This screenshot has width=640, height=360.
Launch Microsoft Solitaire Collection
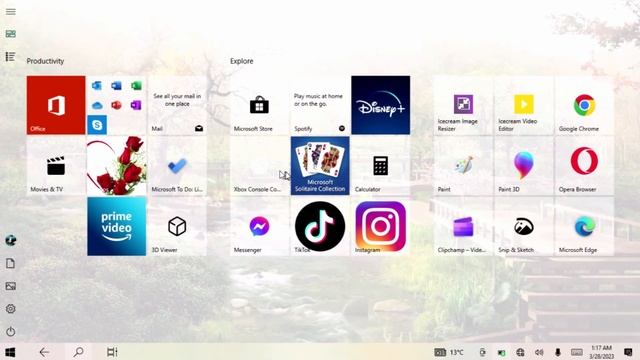coord(320,166)
